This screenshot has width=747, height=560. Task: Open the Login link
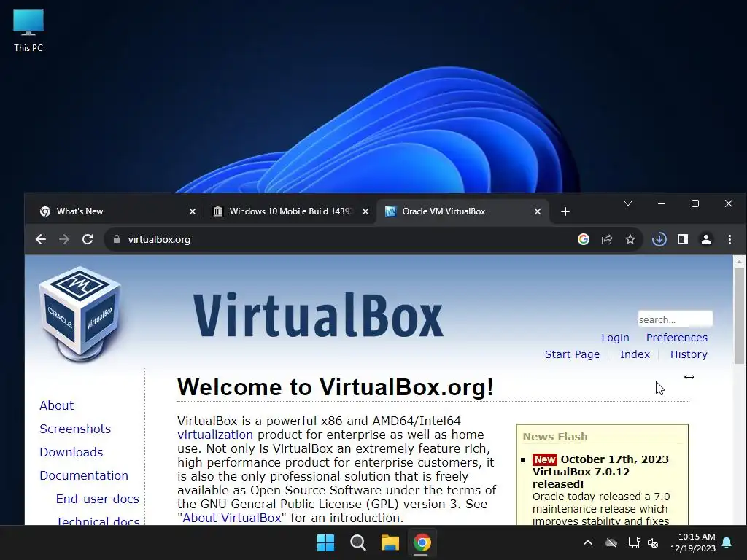pyautogui.click(x=615, y=337)
